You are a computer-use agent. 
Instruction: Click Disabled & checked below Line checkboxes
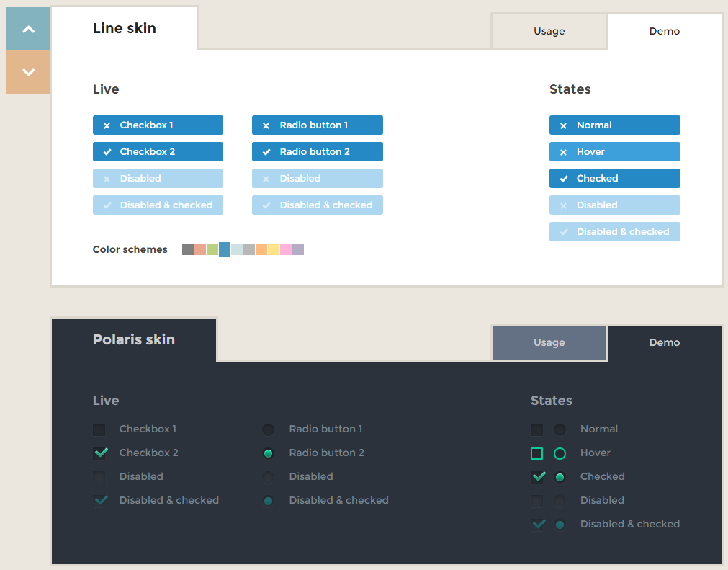pyautogui.click(x=158, y=205)
